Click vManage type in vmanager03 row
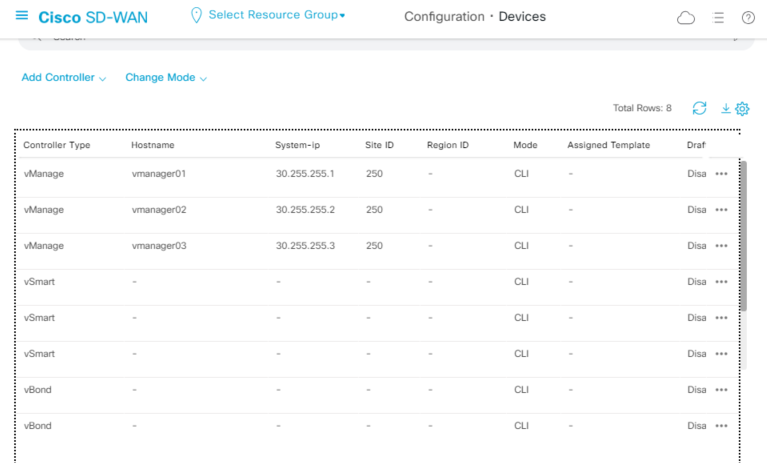This screenshot has width=767, height=463. [44, 246]
